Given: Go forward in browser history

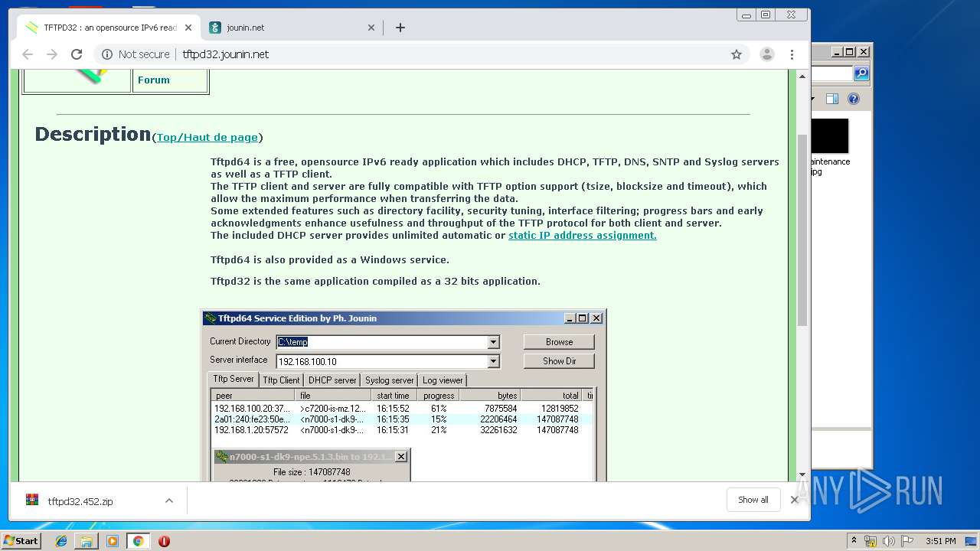Looking at the screenshot, I should click(x=52, y=54).
